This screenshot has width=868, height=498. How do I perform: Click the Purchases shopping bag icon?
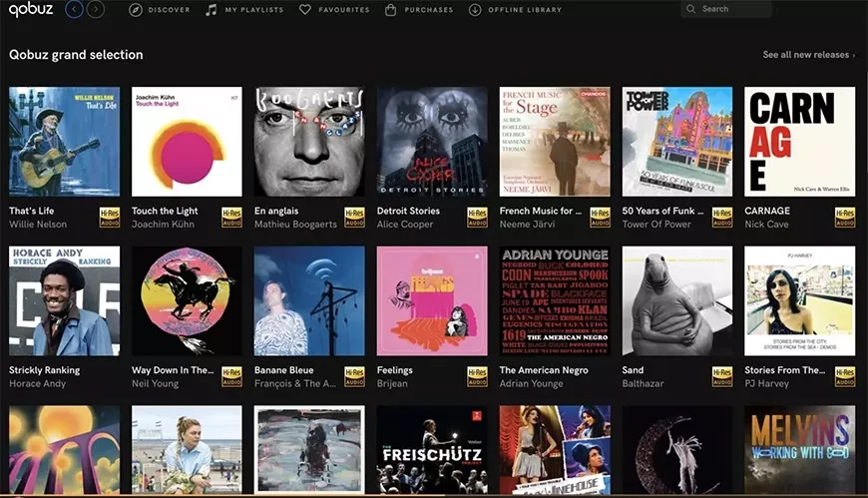pyautogui.click(x=390, y=9)
